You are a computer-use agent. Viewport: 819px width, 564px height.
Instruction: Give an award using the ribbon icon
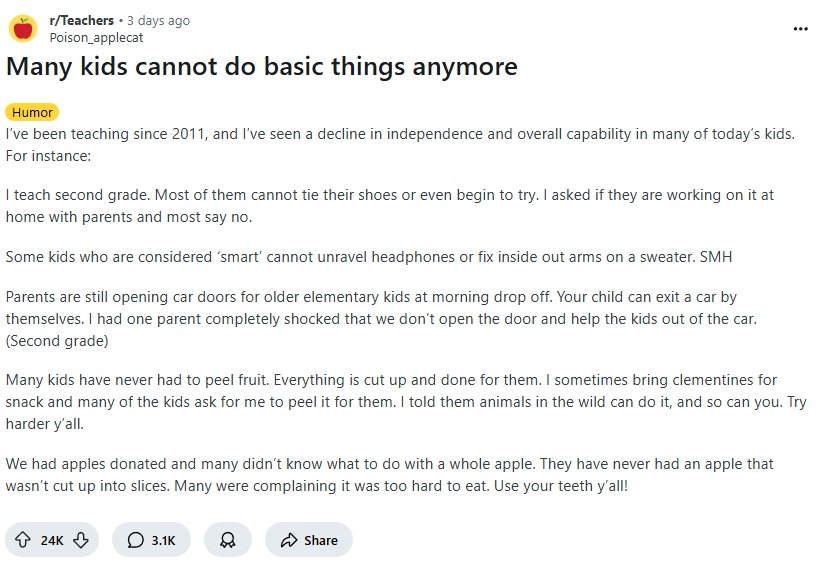tap(228, 540)
